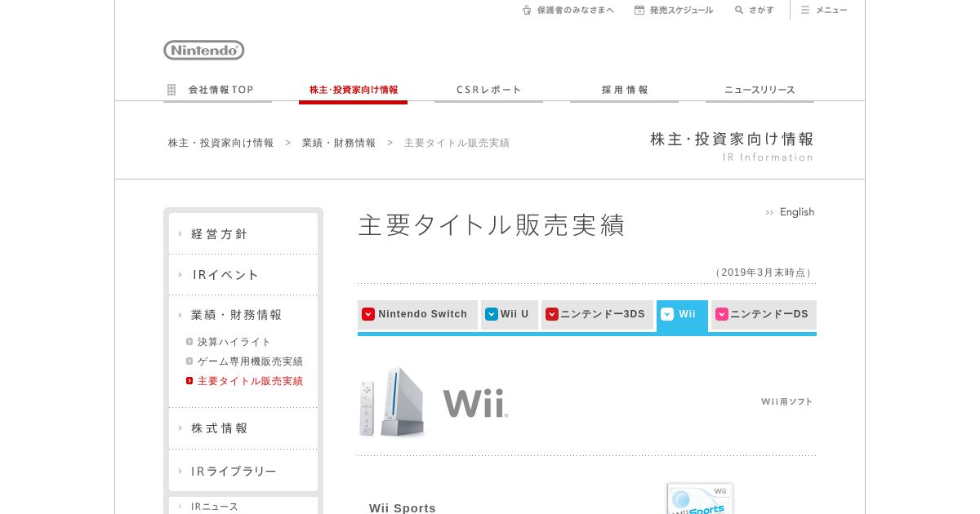Click the Nintendo logo
Viewport: 980px width, 514px height.
tap(204, 51)
